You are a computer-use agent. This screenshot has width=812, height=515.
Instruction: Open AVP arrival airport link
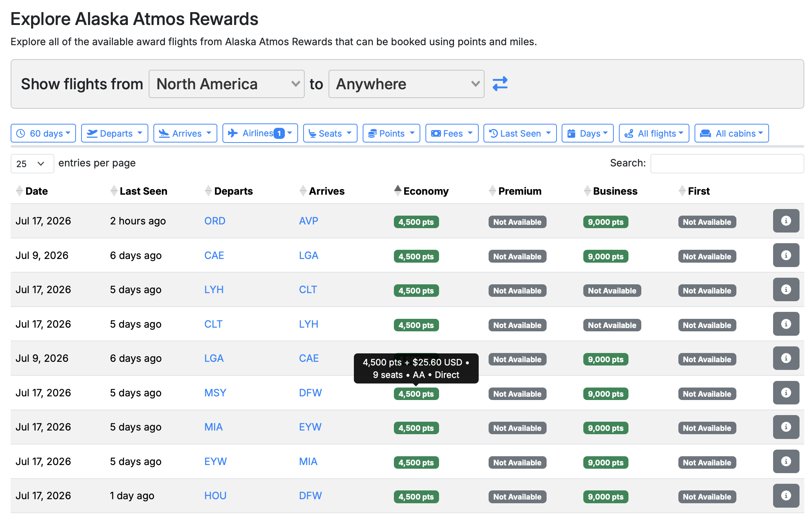click(x=309, y=221)
